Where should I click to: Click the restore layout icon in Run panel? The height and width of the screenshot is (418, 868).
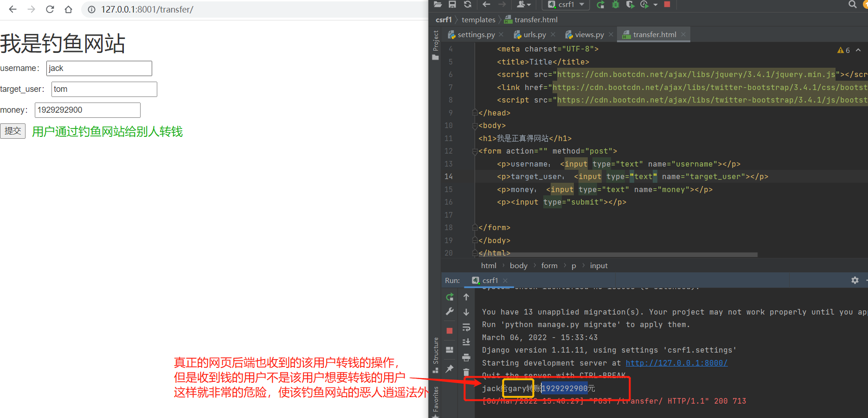coord(450,350)
